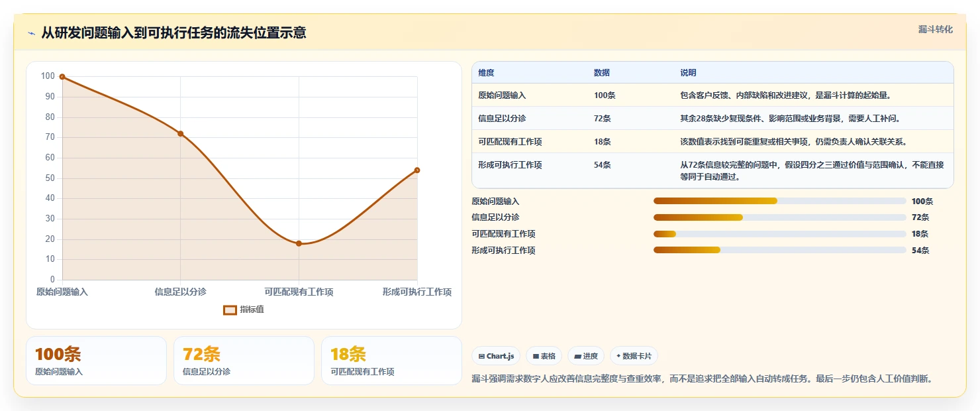Click the 形成可执行工作项 table row cell
Screen dimensions: 980x411
(x=510, y=165)
